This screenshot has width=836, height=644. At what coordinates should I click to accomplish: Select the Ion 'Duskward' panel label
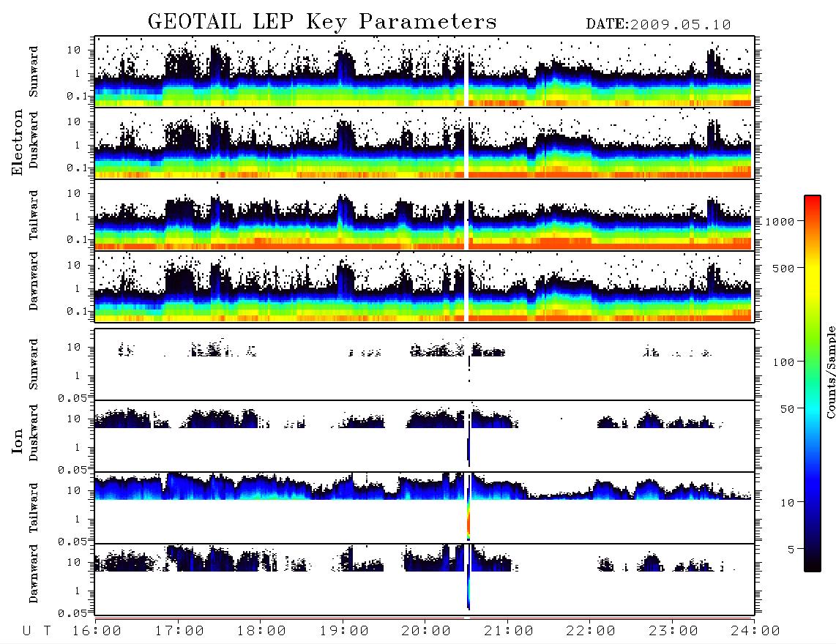coord(34,433)
